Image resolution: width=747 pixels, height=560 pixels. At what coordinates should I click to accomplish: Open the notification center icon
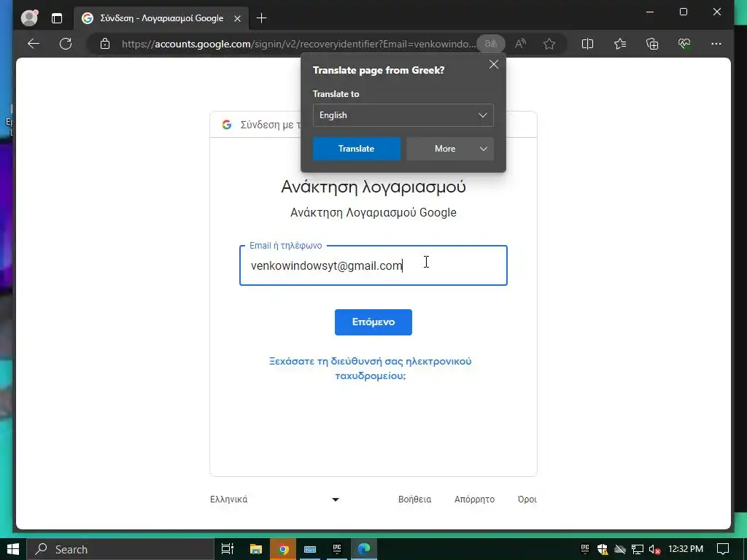tap(723, 549)
